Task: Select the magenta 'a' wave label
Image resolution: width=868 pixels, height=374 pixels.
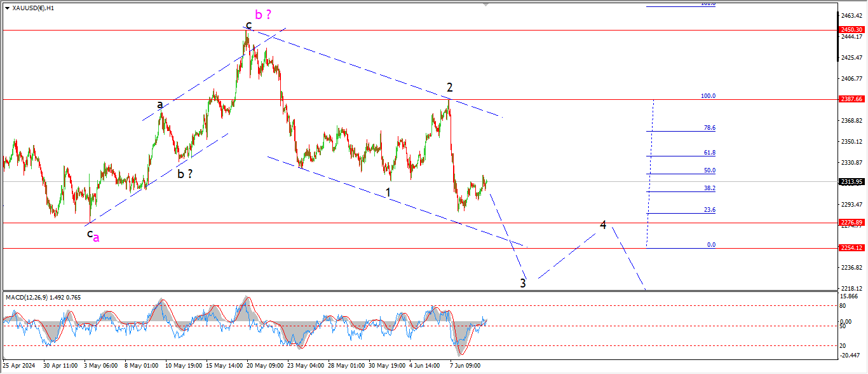Action: tap(97, 237)
